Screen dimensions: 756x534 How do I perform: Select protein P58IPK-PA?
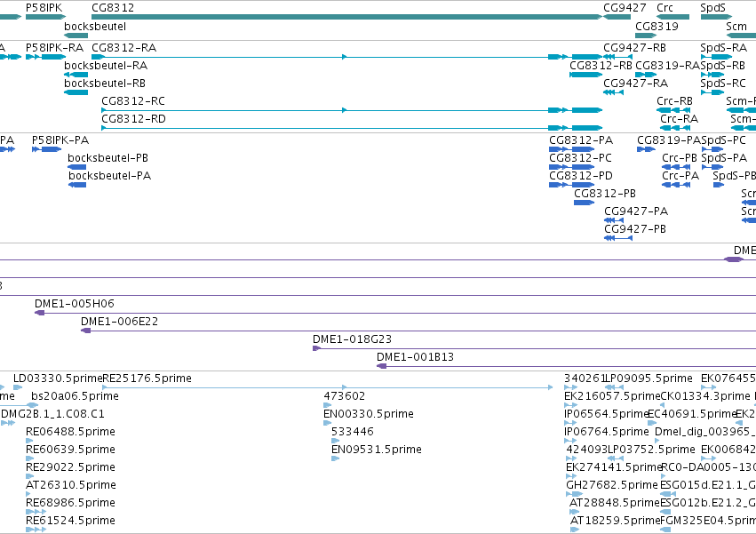[60, 140]
